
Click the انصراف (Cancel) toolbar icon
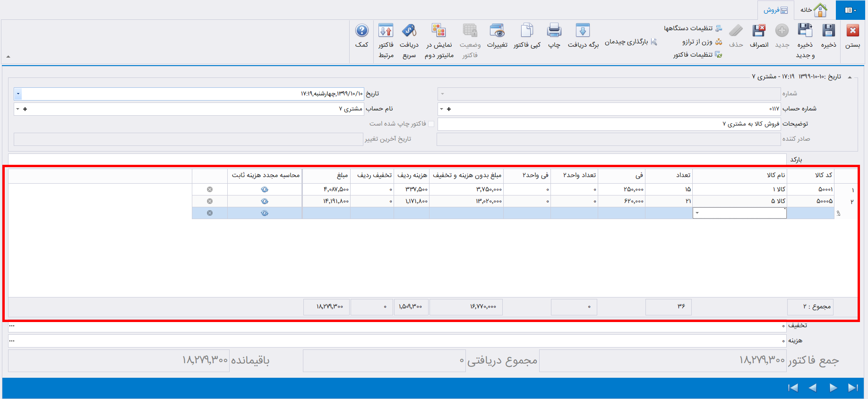[x=759, y=31]
